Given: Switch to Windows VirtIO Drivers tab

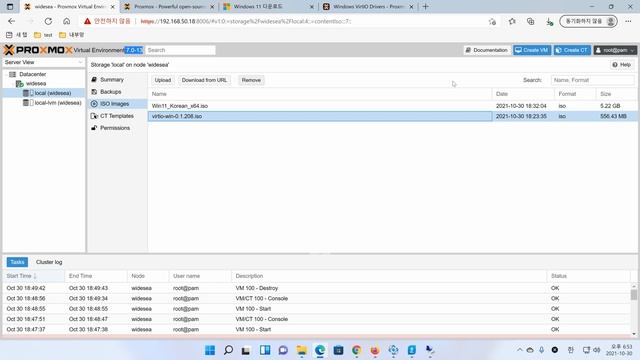Looking at the screenshot, I should 367,7.
